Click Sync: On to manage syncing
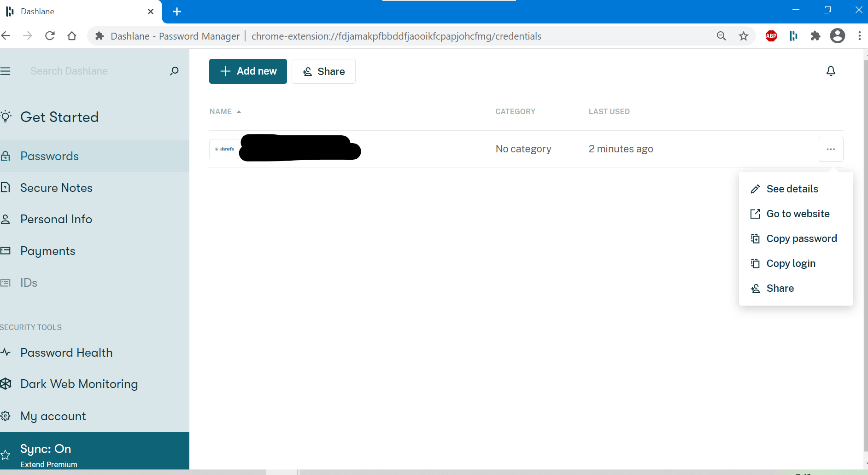868x475 pixels. click(45, 449)
